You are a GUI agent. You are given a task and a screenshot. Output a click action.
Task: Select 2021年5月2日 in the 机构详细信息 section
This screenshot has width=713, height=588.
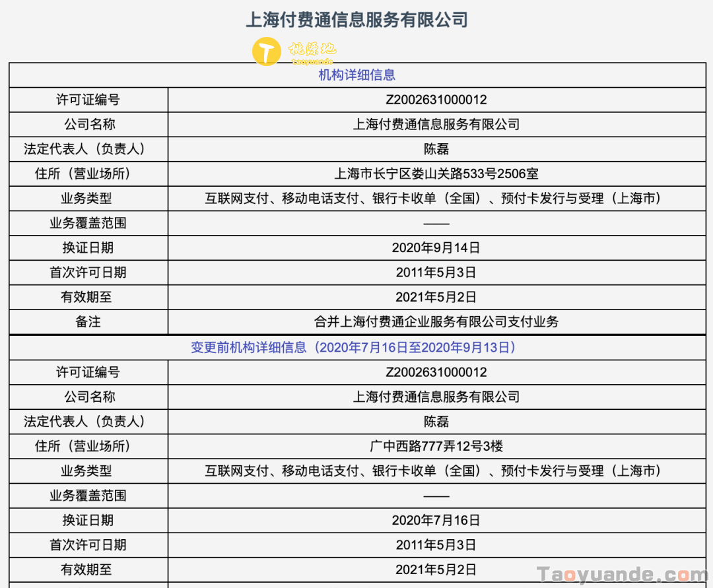436,297
